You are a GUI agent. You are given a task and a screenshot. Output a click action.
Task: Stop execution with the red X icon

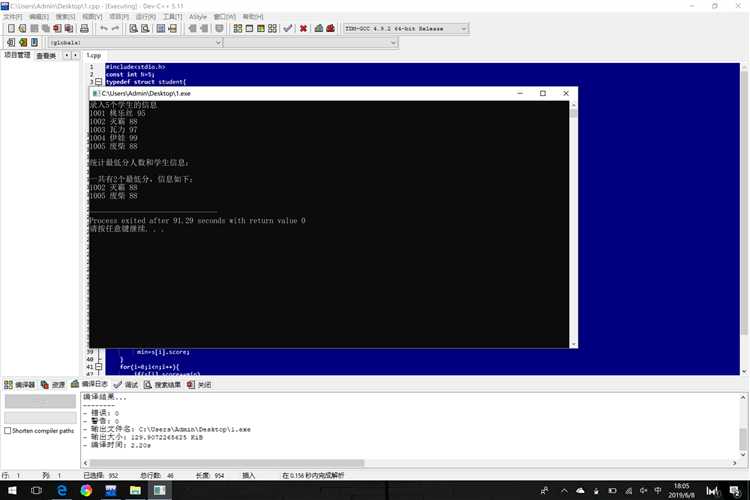tap(303, 29)
